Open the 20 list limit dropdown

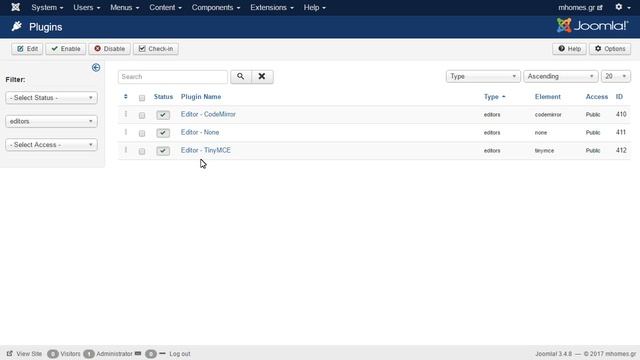pyautogui.click(x=616, y=76)
